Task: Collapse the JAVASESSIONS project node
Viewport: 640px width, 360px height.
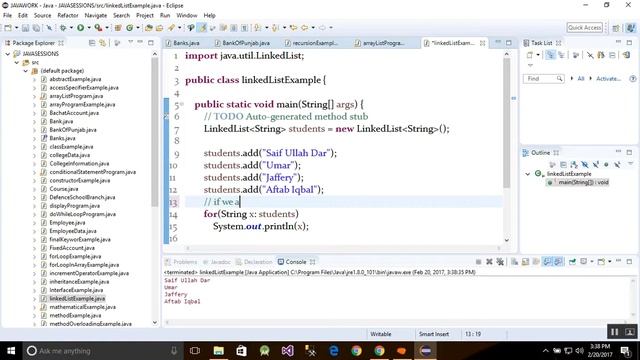Action: point(7,54)
